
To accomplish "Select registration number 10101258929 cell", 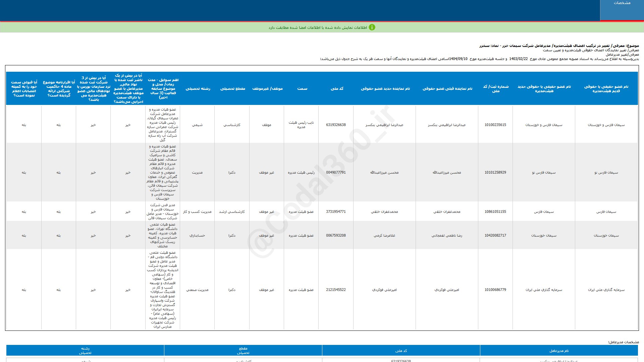I will tap(495, 172).
